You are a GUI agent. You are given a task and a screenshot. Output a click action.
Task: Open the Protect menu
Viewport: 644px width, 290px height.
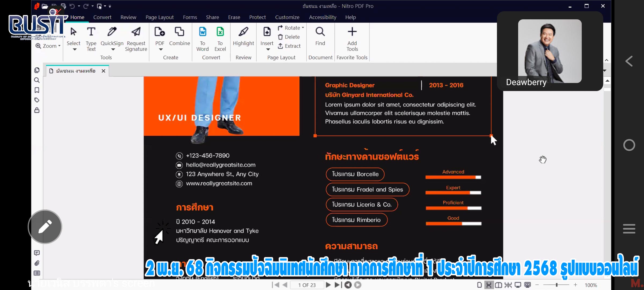coord(257,17)
